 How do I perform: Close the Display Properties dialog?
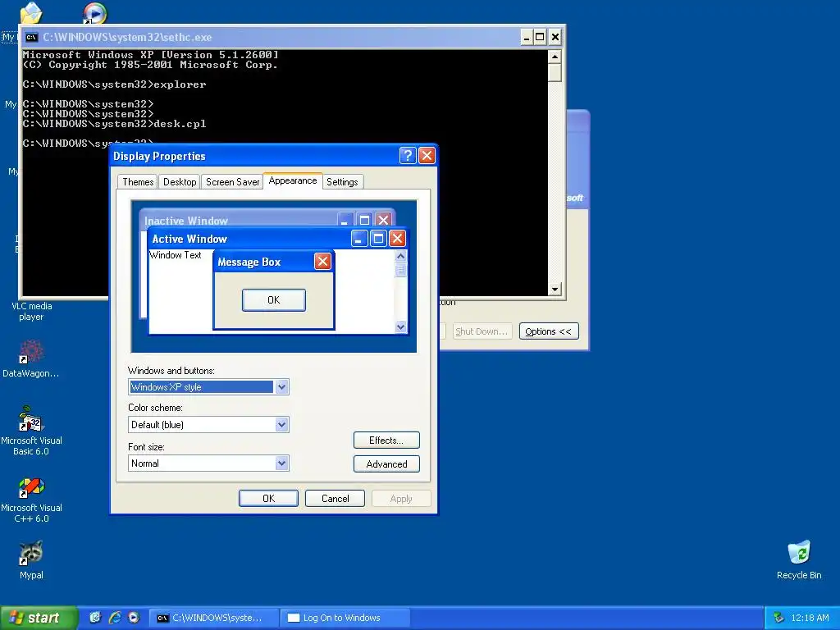[x=427, y=155]
